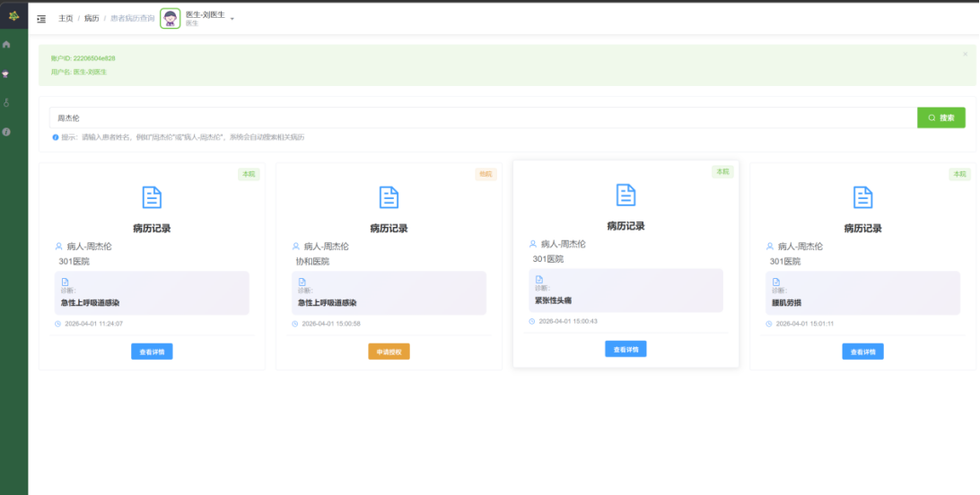Click diagnosis icon above 紧张性头痛
The image size is (980, 495).
click(x=539, y=280)
